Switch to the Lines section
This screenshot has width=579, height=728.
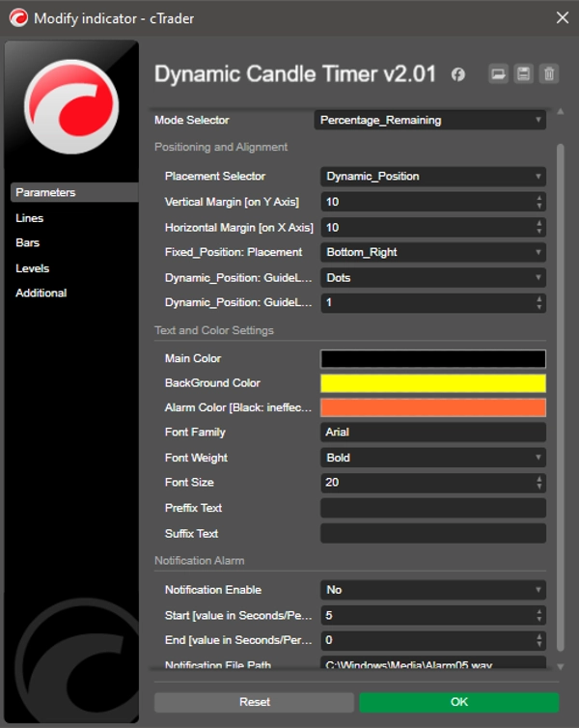pos(30,218)
